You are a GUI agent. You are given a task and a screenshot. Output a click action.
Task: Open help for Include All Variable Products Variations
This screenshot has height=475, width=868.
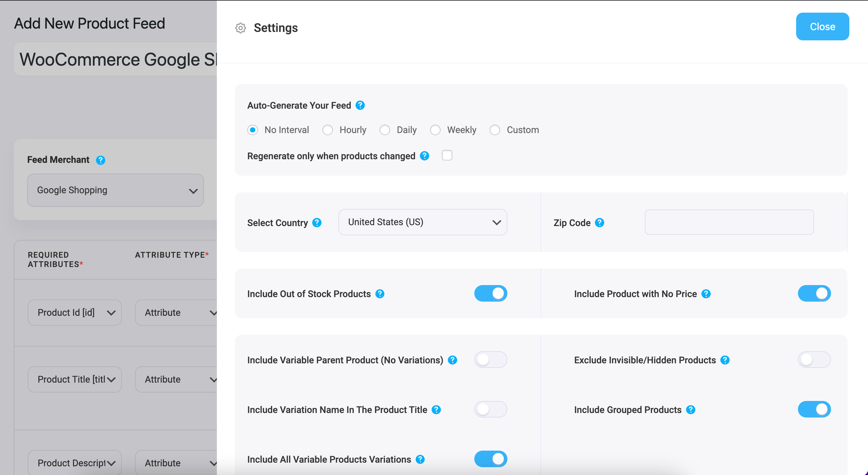pos(420,459)
